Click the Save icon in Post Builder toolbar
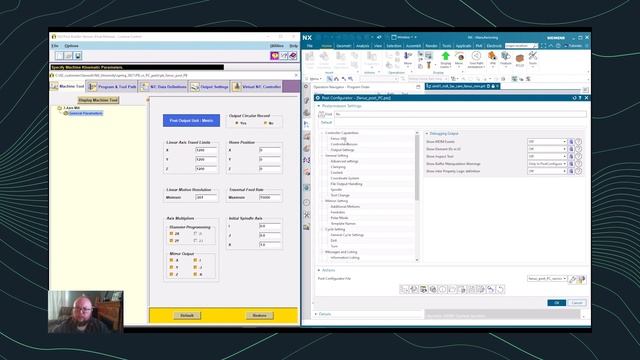640x360 pixels. point(78,56)
